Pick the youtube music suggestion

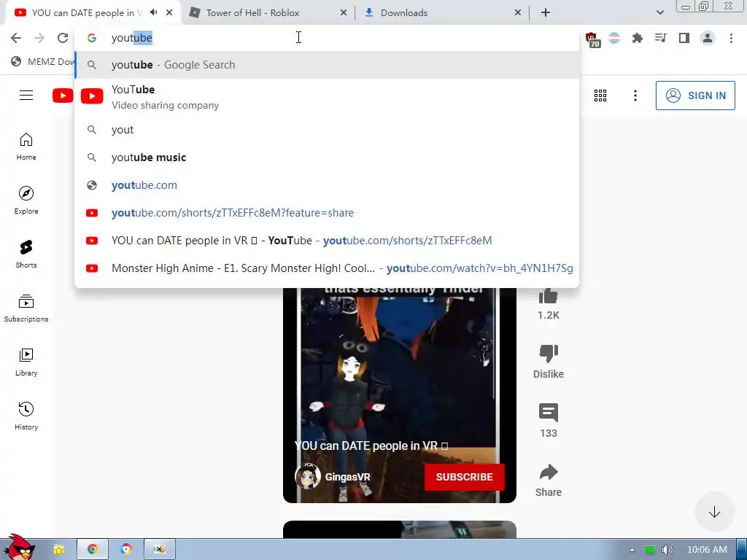pos(327,157)
